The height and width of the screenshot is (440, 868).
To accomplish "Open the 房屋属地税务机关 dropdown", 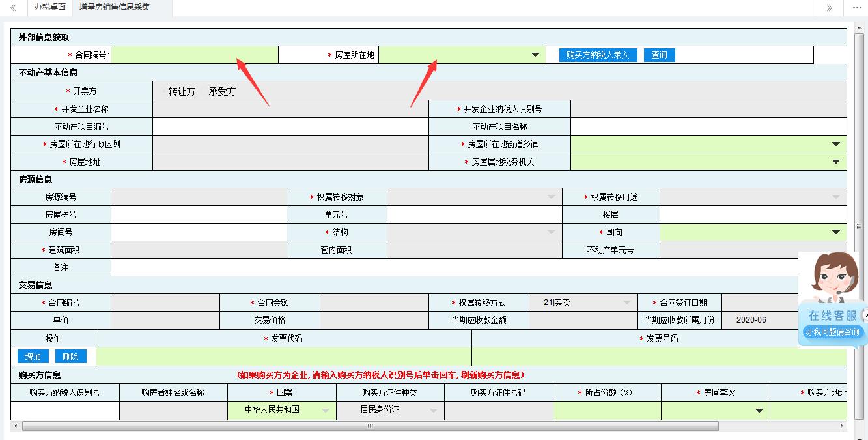I will point(837,161).
